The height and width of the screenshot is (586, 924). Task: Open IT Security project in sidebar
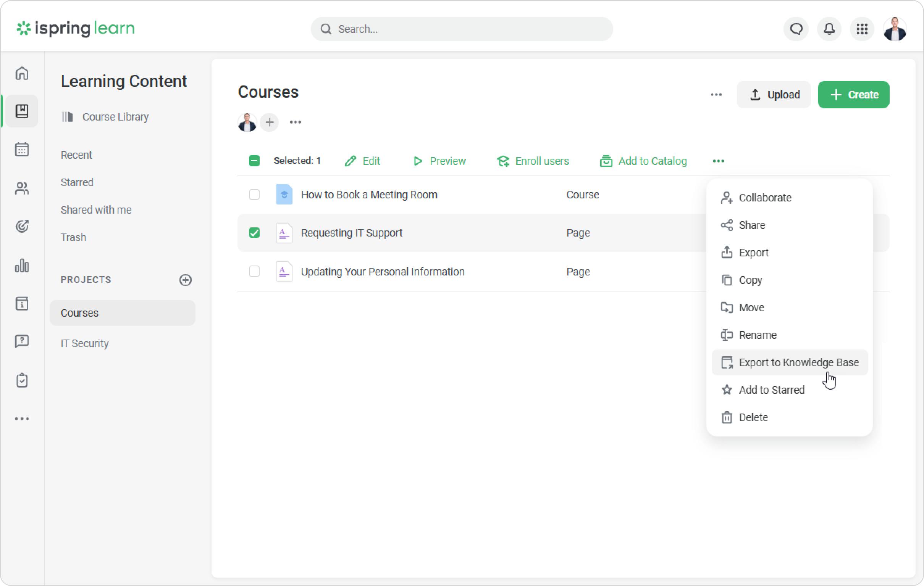(84, 343)
